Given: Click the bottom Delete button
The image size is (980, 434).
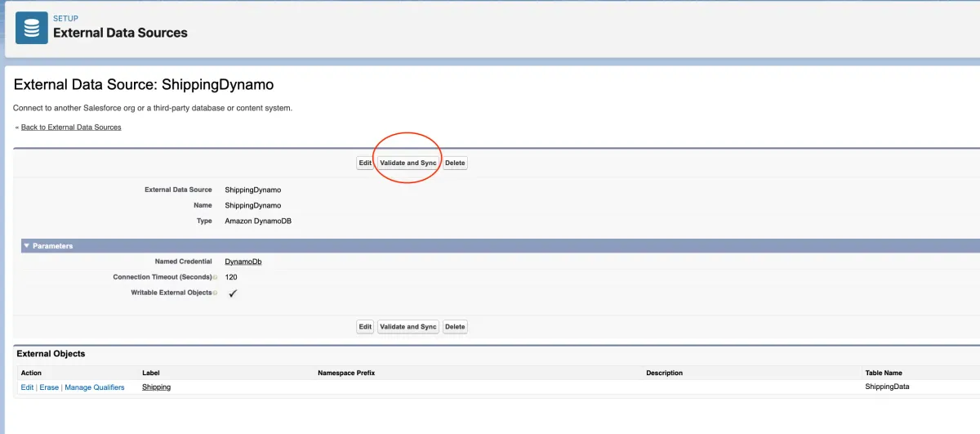Looking at the screenshot, I should coord(455,326).
